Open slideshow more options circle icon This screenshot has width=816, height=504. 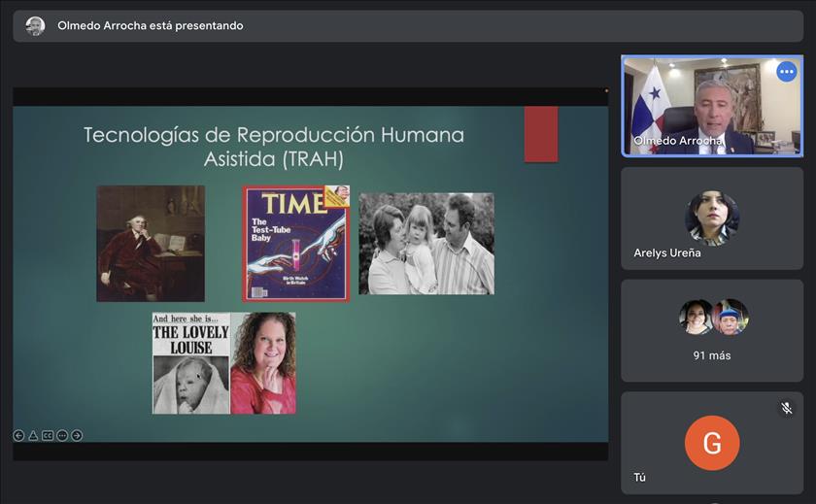click(62, 435)
